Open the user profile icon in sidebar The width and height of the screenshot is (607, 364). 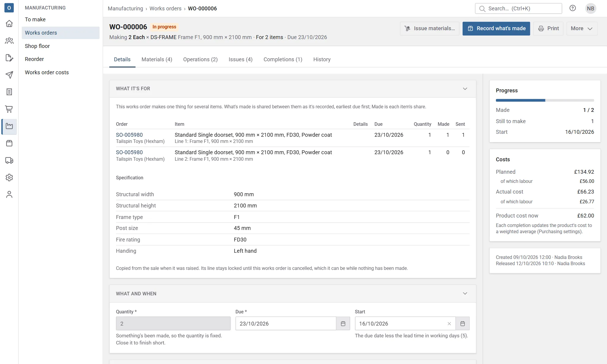9,194
